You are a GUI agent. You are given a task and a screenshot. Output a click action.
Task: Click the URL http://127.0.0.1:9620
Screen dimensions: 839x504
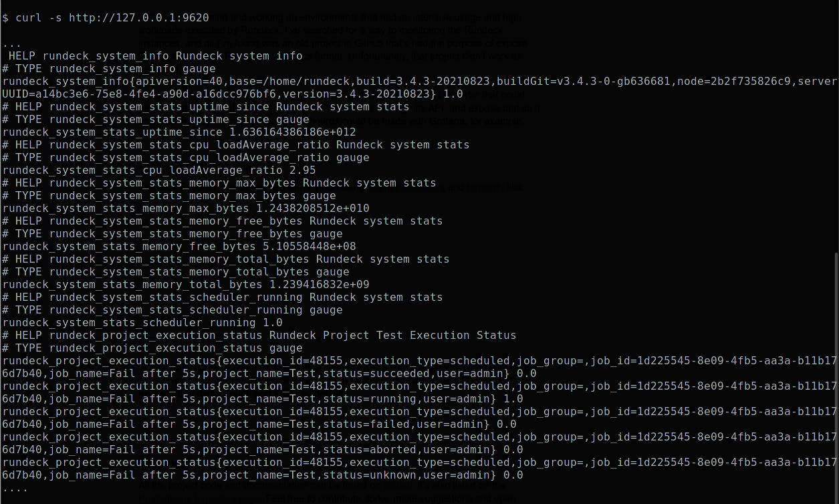tap(139, 18)
